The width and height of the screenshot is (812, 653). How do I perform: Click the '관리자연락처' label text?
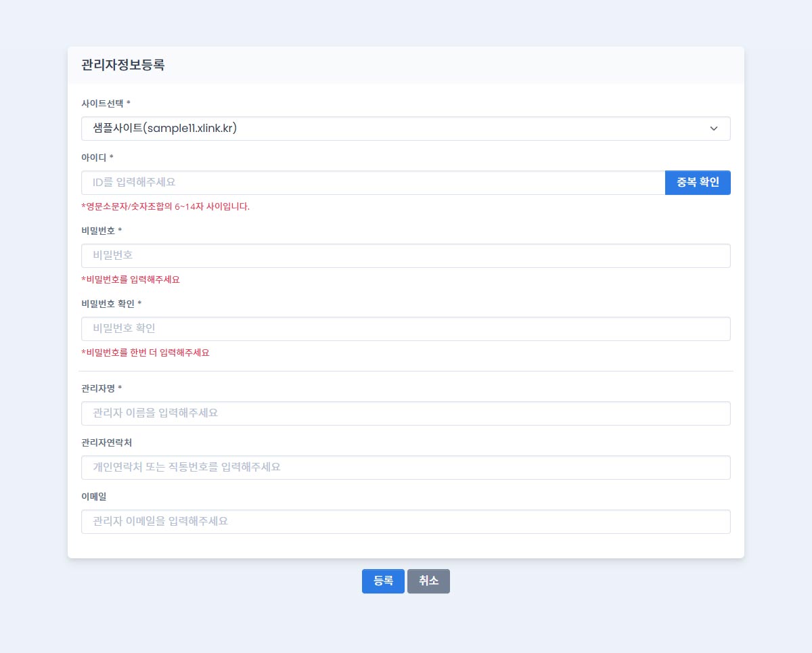pyautogui.click(x=106, y=443)
